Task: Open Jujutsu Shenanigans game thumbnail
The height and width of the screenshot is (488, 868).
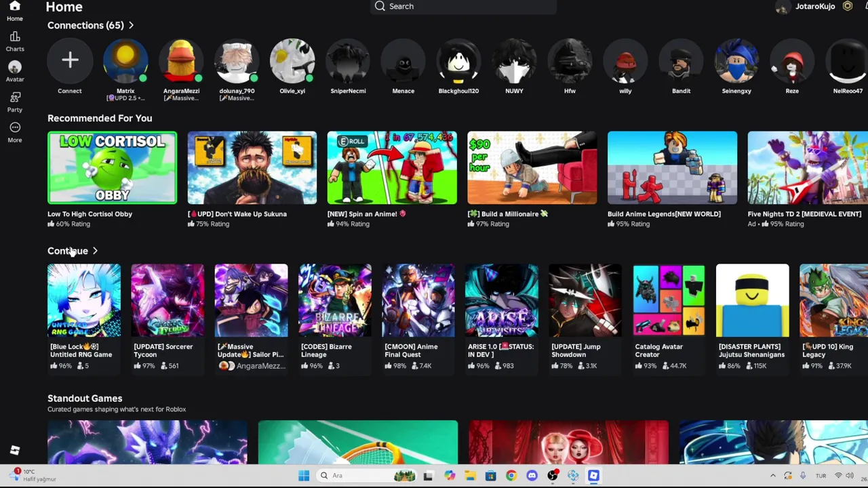Action: tap(753, 300)
